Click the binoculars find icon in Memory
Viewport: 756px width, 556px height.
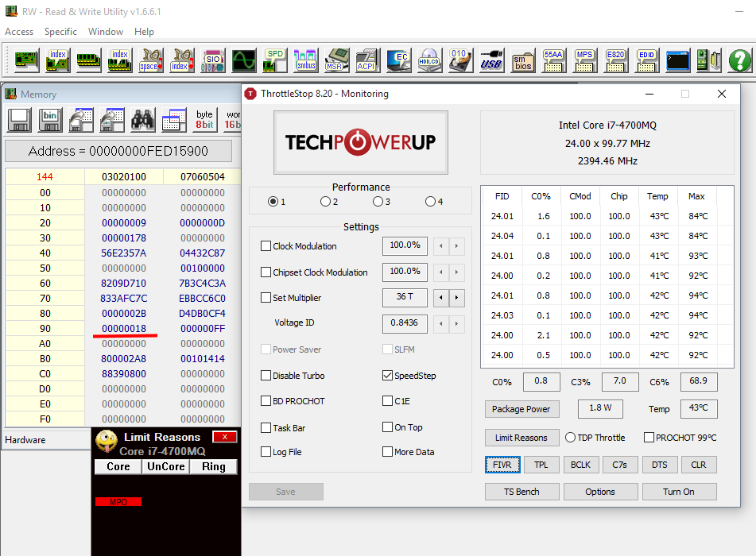pos(143,120)
